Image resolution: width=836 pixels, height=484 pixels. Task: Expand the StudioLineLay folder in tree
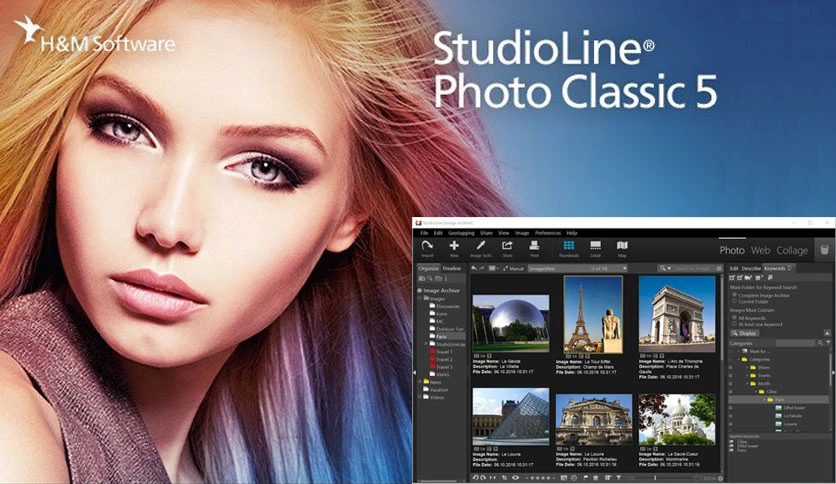425,344
